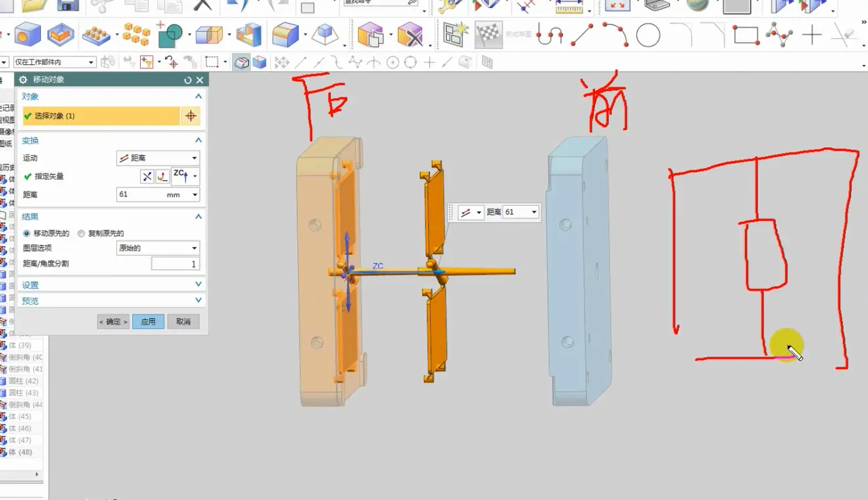This screenshot has height=500, width=868.
Task: Click the 应用 button
Action: [148, 322]
